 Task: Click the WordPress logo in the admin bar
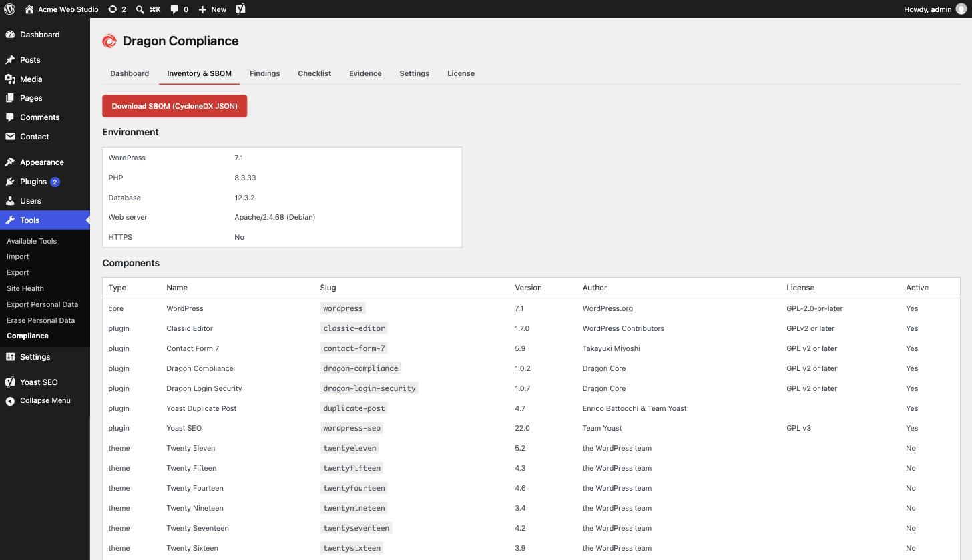click(9, 9)
